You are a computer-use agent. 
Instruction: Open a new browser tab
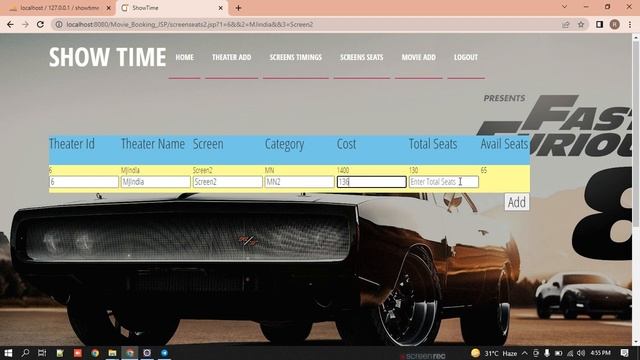[238, 8]
